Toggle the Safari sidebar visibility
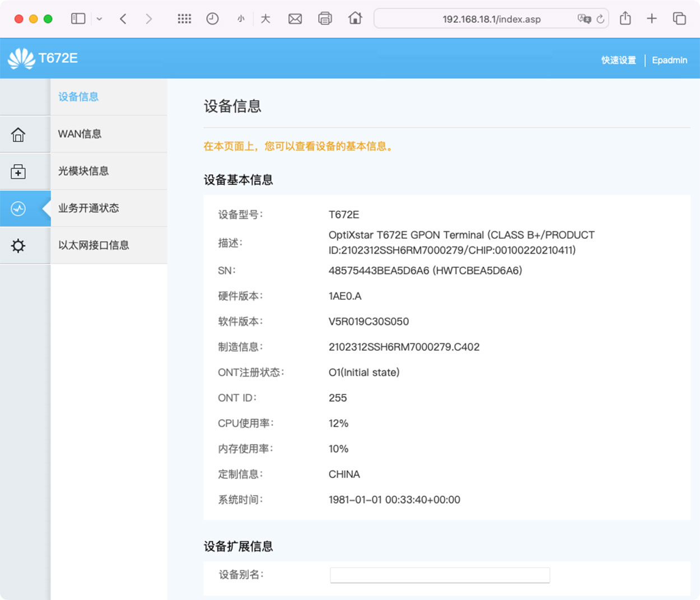Viewport: 700px width, 600px height. point(78,18)
